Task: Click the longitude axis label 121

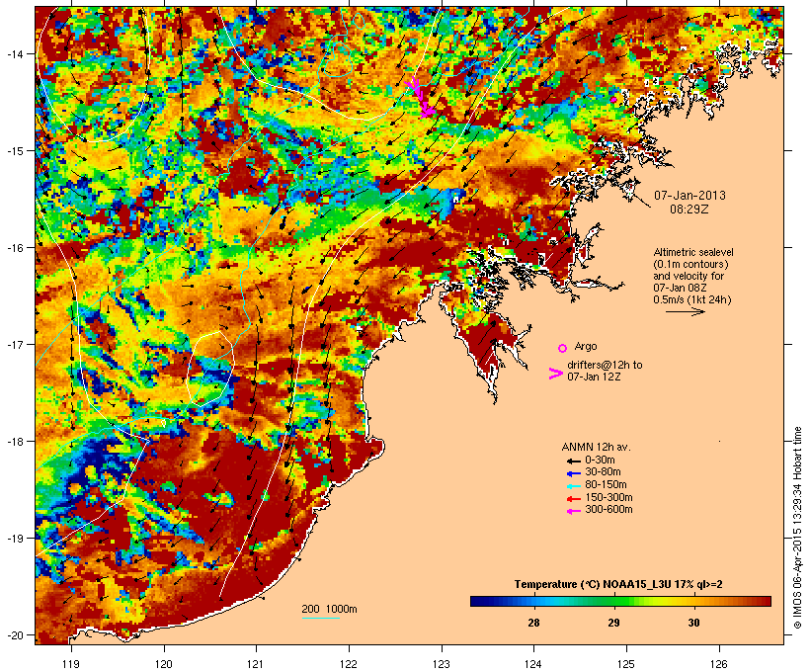Action: click(x=256, y=664)
